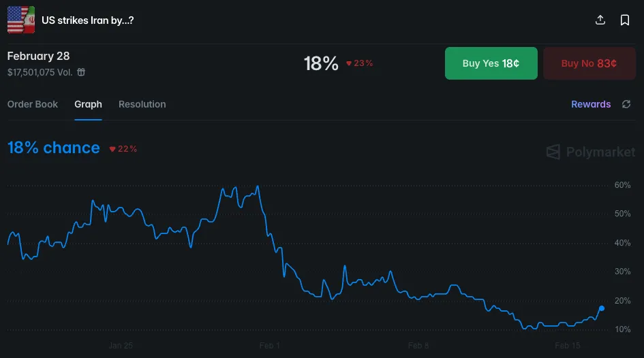Viewport: 644px width, 358px height.
Task: Bookmark this market
Action: tap(625, 20)
